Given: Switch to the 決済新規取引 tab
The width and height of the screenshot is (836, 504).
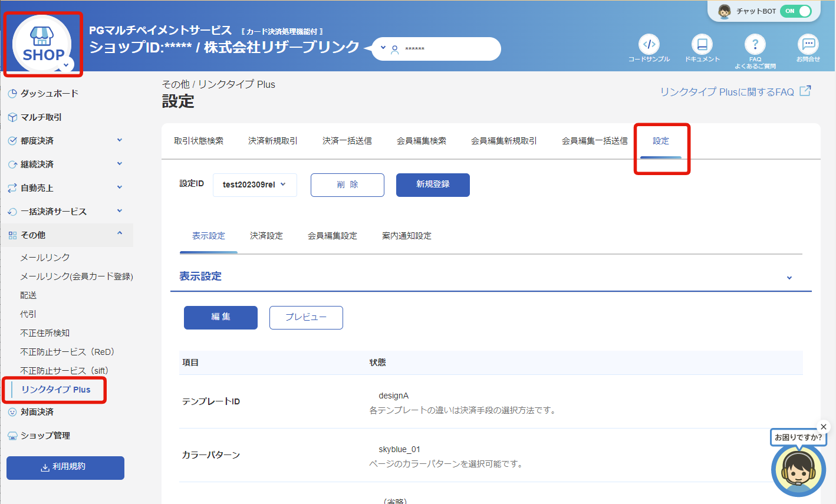Looking at the screenshot, I should pyautogui.click(x=273, y=141).
